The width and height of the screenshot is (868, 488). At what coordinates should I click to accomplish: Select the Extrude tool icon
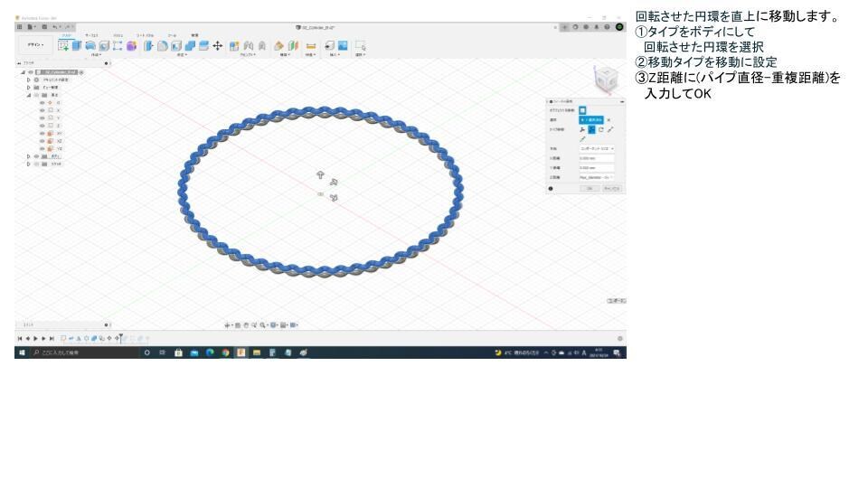76,46
